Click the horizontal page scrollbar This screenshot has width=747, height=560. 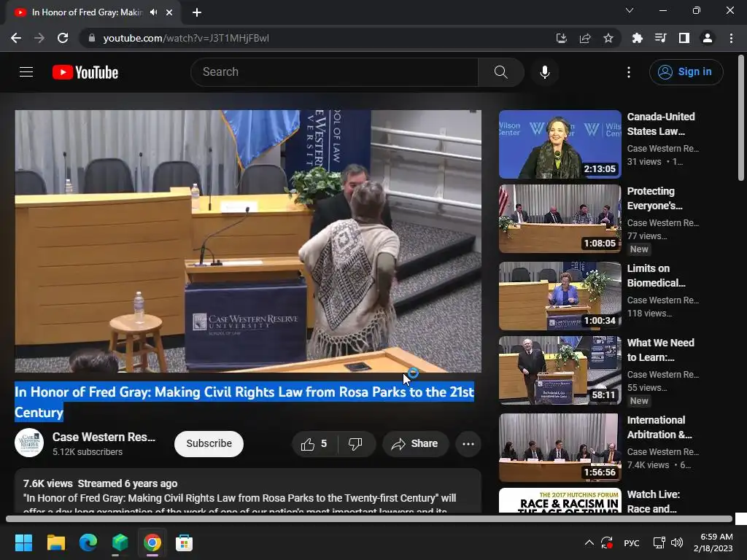pyautogui.click(x=368, y=519)
